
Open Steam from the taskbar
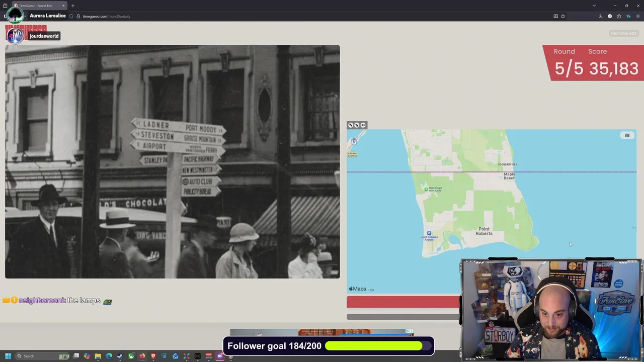pos(120,356)
